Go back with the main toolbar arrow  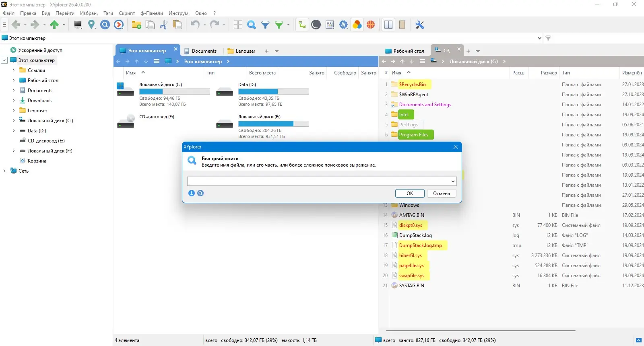click(16, 25)
